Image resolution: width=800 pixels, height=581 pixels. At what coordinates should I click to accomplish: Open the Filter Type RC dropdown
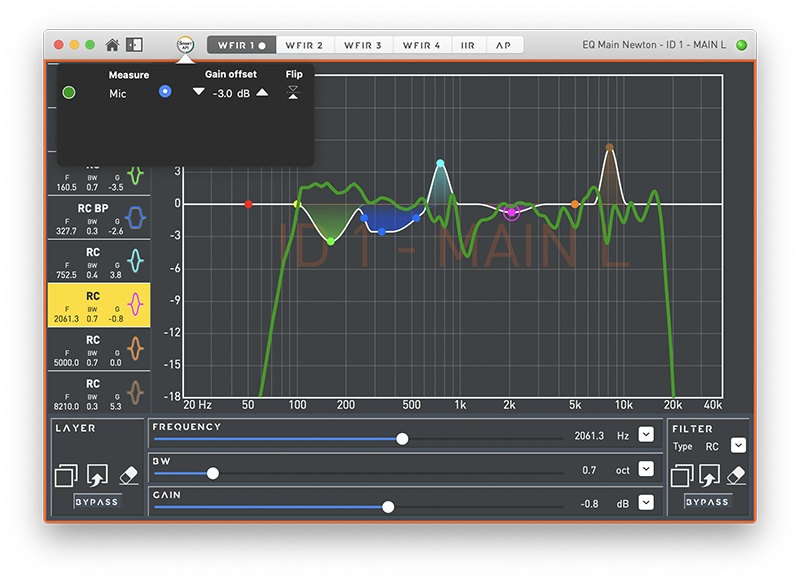738,445
